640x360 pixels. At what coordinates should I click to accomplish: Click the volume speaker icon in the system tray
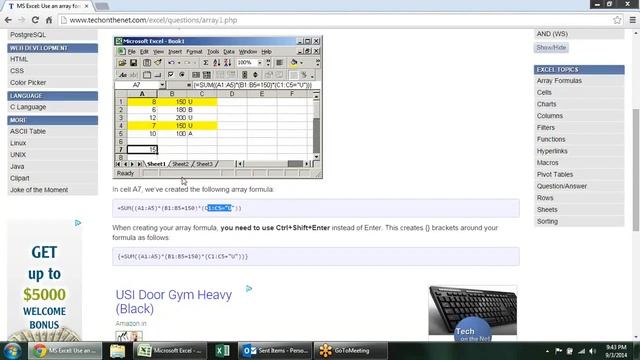pyautogui.click(x=593, y=351)
